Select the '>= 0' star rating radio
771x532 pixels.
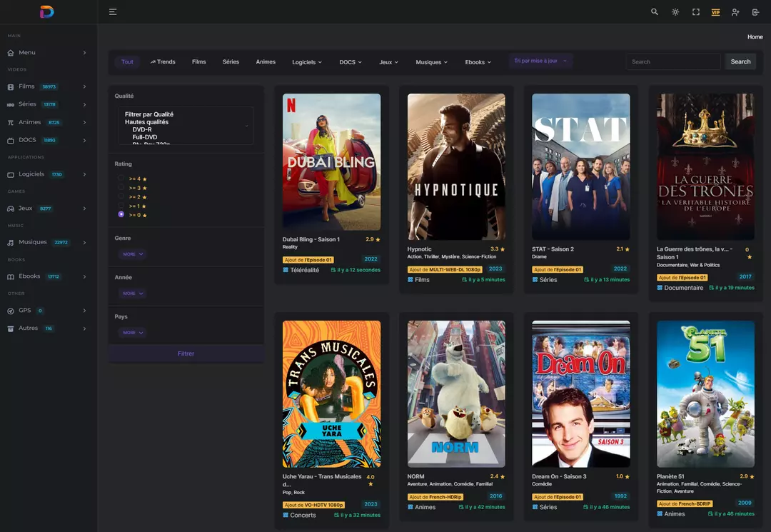121,214
